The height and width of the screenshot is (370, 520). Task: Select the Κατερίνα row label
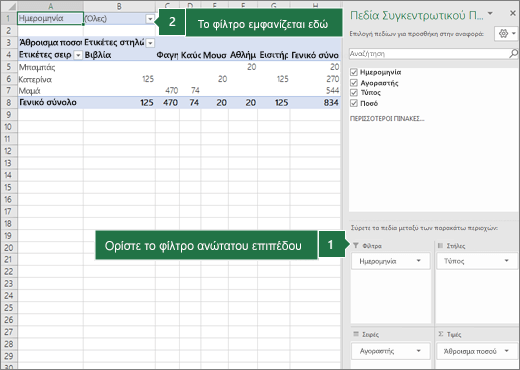[x=50, y=79]
